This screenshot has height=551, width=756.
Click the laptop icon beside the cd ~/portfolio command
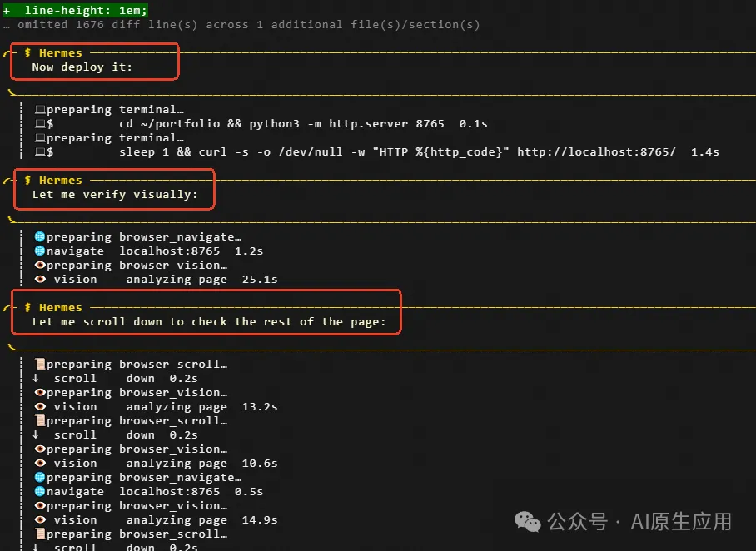(x=39, y=124)
